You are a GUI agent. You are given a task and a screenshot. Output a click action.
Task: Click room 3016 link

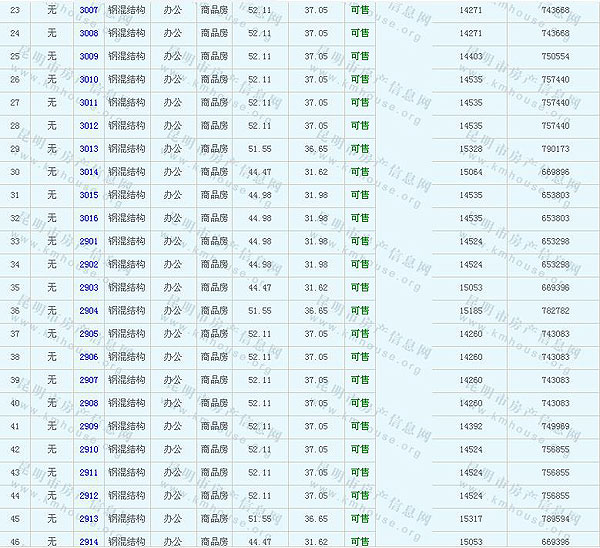pos(89,218)
